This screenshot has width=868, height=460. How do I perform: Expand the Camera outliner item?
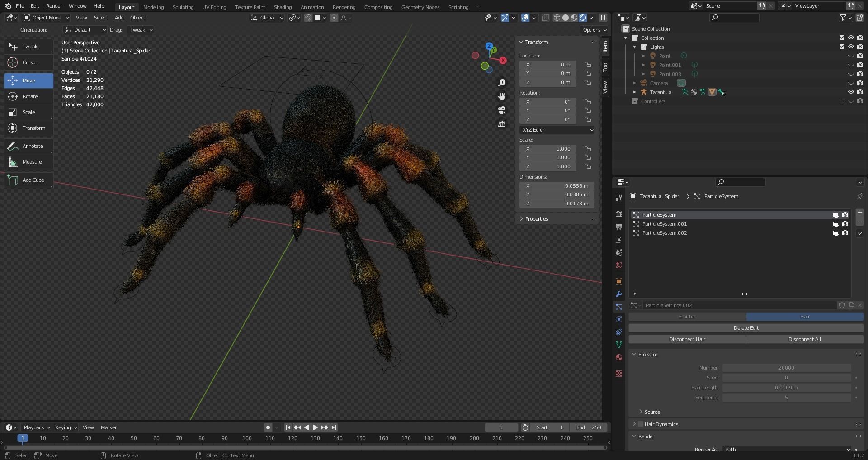tap(635, 83)
